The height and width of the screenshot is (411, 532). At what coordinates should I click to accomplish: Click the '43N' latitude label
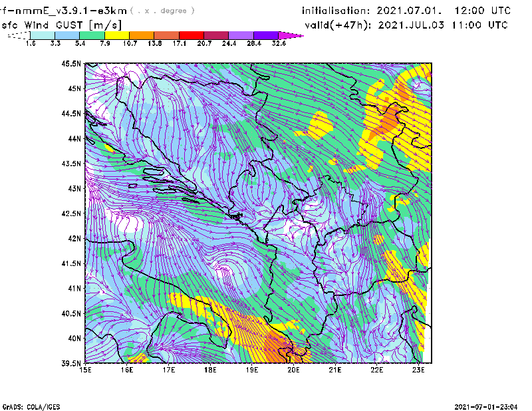click(x=74, y=188)
